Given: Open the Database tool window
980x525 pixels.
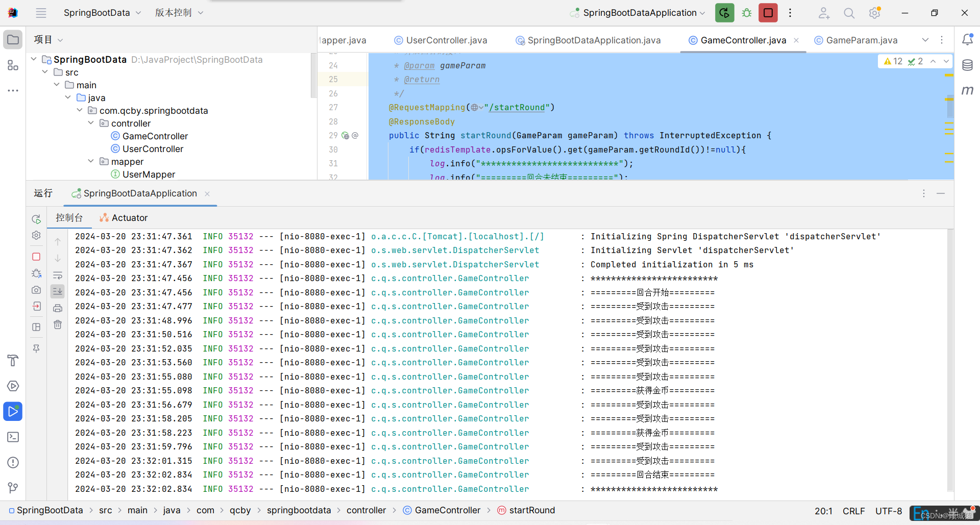Looking at the screenshot, I should point(968,65).
